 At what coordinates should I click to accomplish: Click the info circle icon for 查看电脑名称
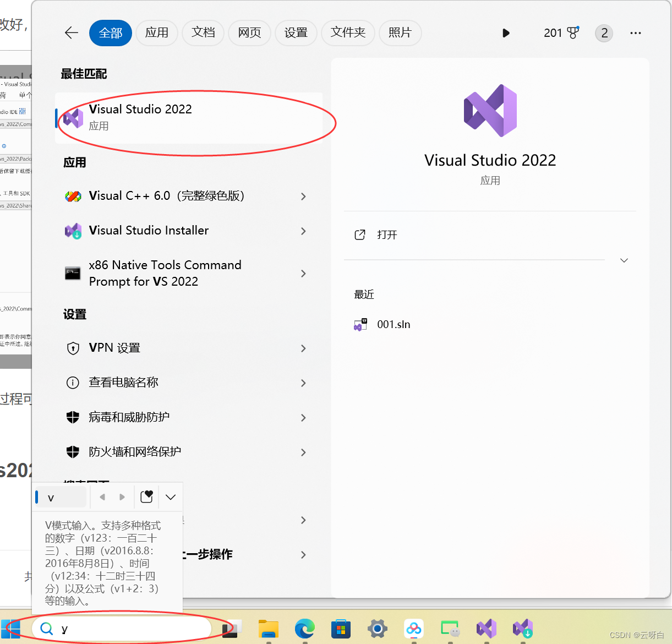73,383
